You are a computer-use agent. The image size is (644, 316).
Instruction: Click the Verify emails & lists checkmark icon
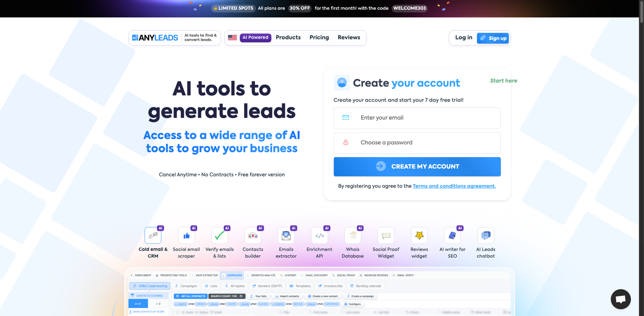click(x=219, y=235)
